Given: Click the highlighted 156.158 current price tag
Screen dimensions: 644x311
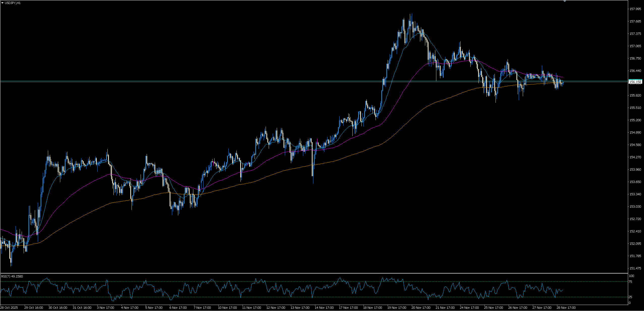Looking at the screenshot, I should click(635, 82).
